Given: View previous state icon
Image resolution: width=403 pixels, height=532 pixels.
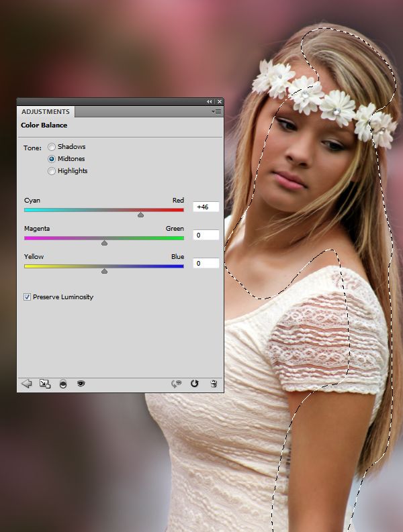Looking at the screenshot, I should [x=176, y=384].
